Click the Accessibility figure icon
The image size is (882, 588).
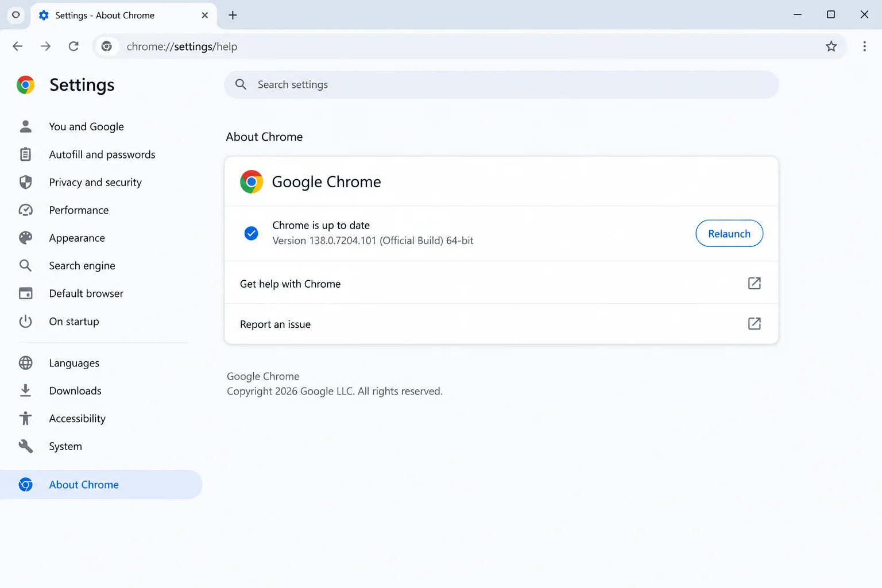click(x=26, y=419)
